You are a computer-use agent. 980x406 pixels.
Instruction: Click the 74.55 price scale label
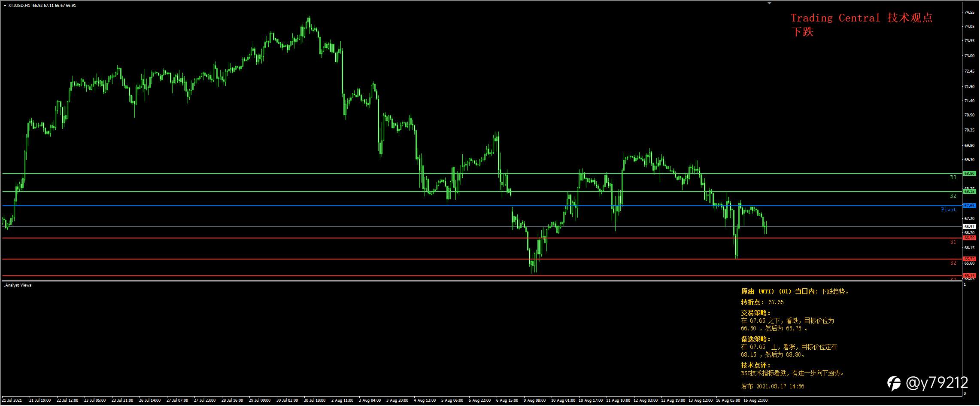coord(969,12)
